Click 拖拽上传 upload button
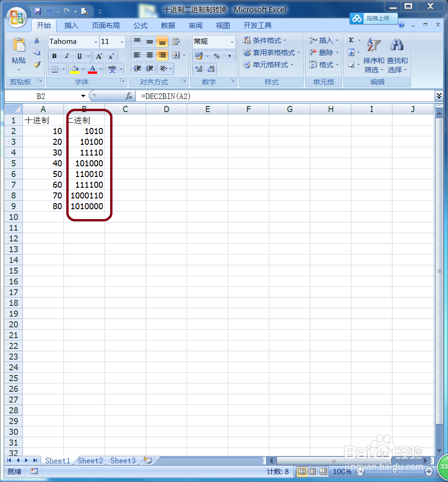The image size is (448, 482). click(x=374, y=18)
